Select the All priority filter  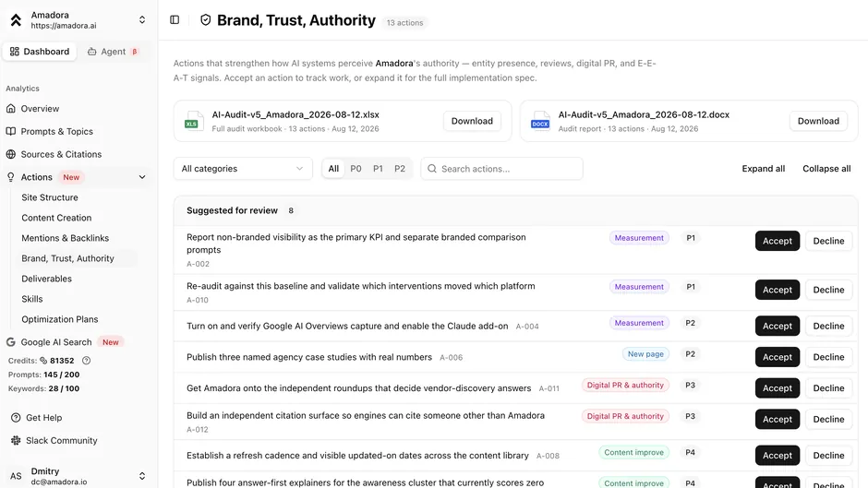pos(333,169)
